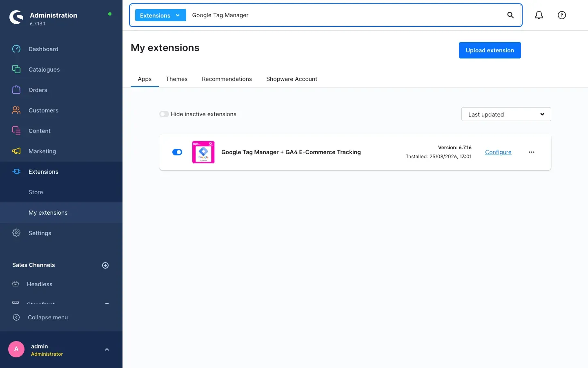588x368 pixels.
Task: Add a new sales channel plus icon
Action: pyautogui.click(x=105, y=265)
